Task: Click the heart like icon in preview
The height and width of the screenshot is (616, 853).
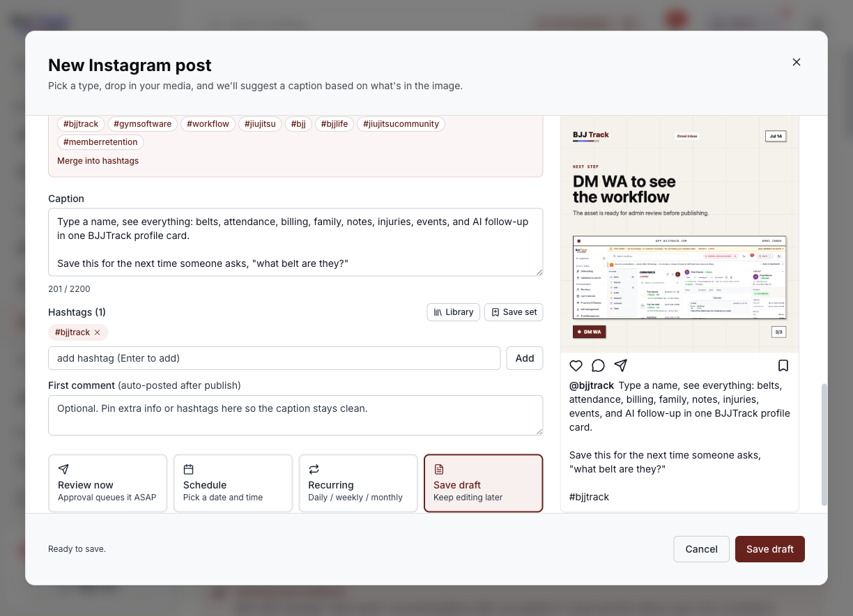Action: coord(576,366)
